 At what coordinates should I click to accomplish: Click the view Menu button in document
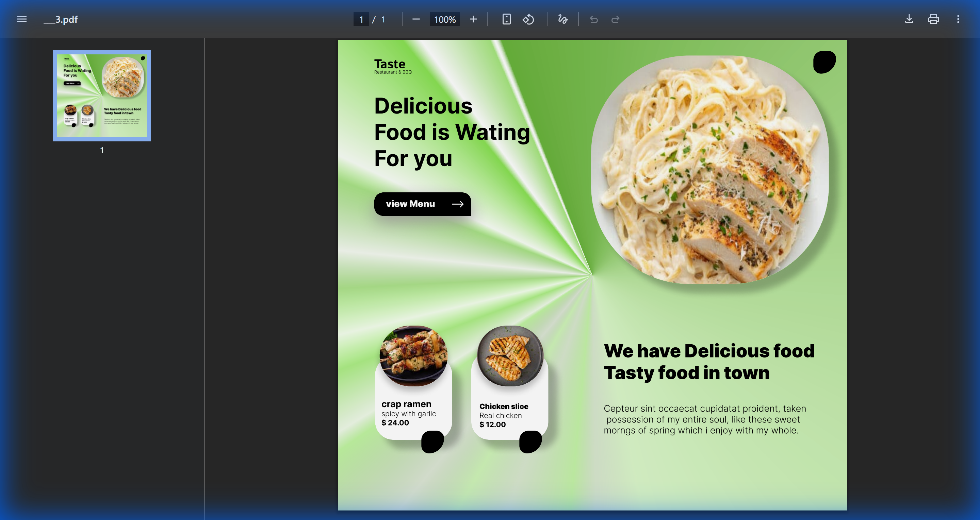pyautogui.click(x=422, y=204)
